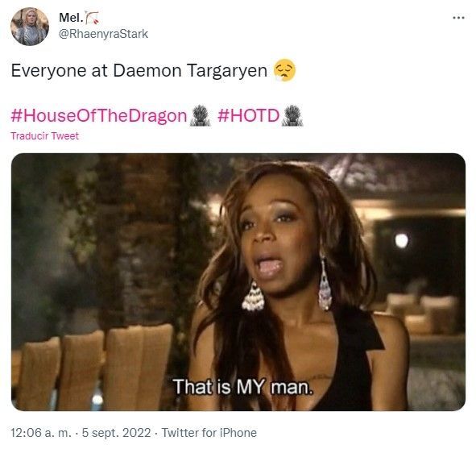Click the Iron Throne icon after #HouseOfTheDragon
476x449 pixels.
pos(200,116)
